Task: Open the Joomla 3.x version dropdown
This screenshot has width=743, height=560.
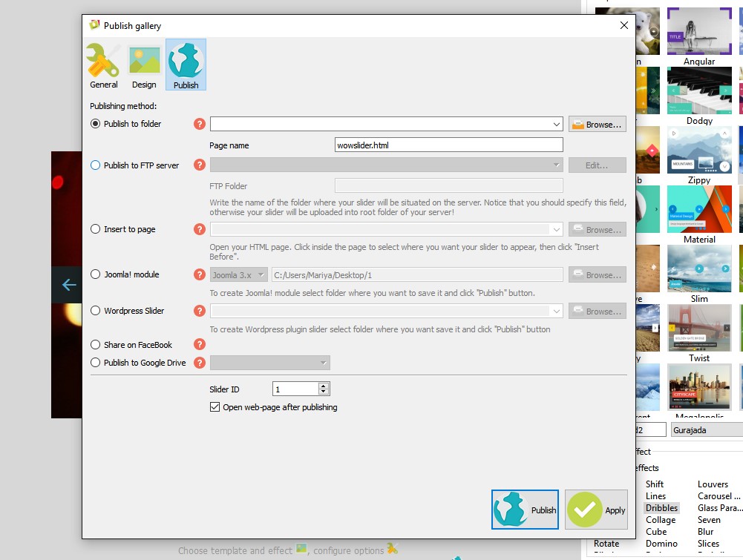Action: pos(239,275)
